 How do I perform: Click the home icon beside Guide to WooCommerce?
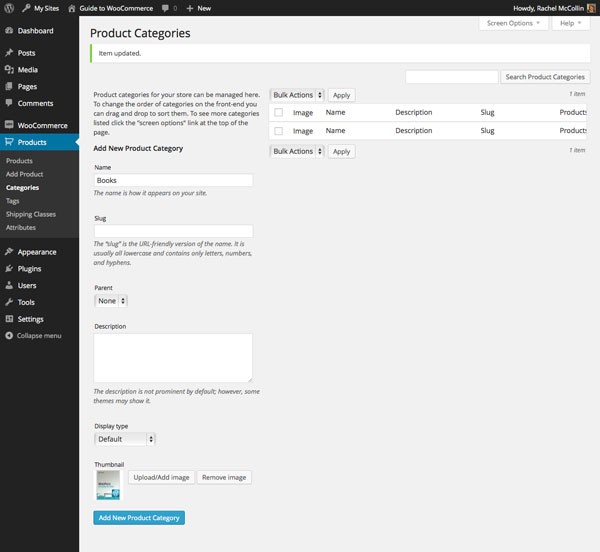point(72,8)
